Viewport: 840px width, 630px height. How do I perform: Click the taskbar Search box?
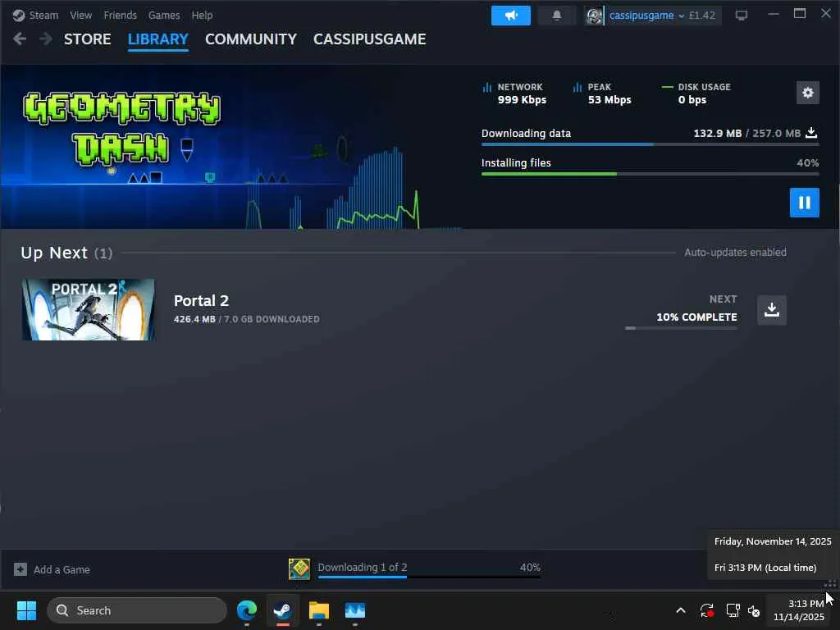tap(137, 610)
